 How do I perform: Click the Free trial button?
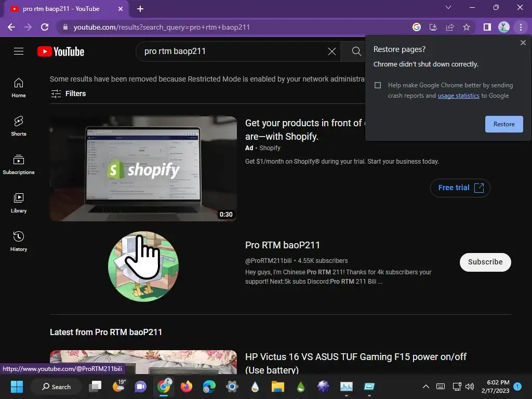pos(460,188)
